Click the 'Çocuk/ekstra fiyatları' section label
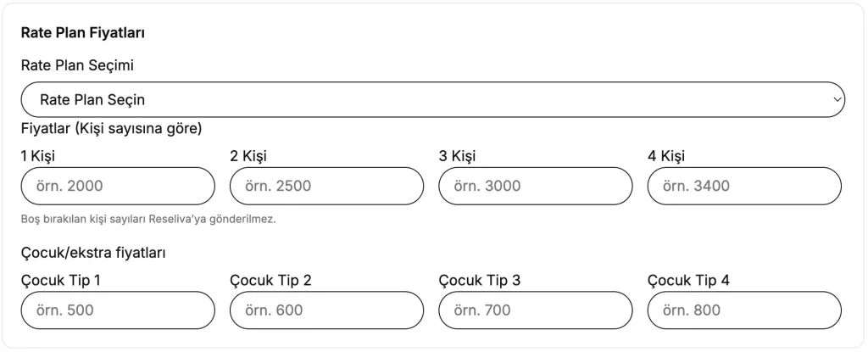This screenshot has height=352, width=868. [93, 253]
